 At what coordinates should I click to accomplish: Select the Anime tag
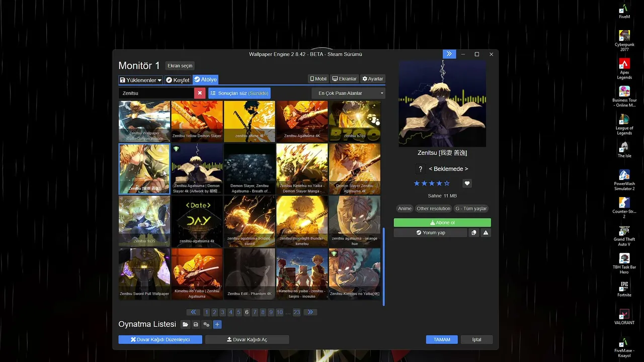(x=405, y=209)
